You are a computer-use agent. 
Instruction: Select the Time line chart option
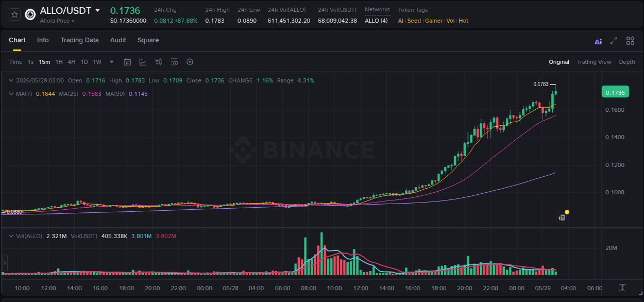[15, 62]
